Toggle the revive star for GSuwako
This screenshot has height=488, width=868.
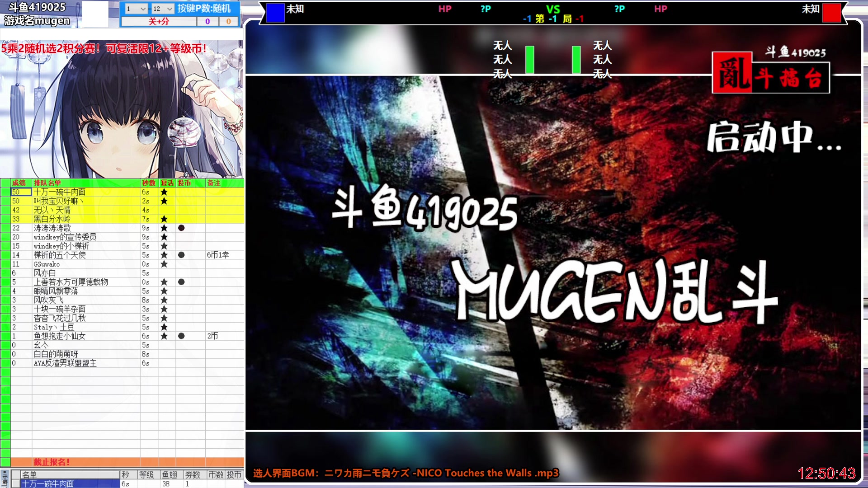click(164, 264)
